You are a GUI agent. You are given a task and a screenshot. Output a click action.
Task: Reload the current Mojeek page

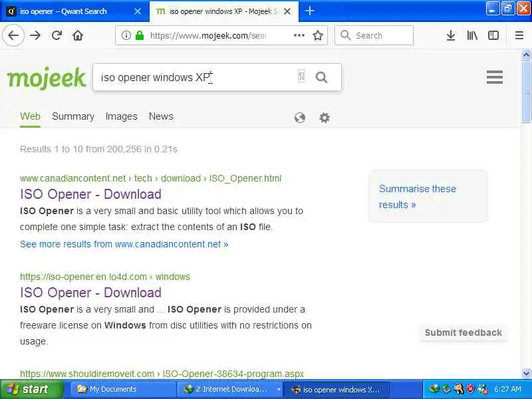(57, 35)
